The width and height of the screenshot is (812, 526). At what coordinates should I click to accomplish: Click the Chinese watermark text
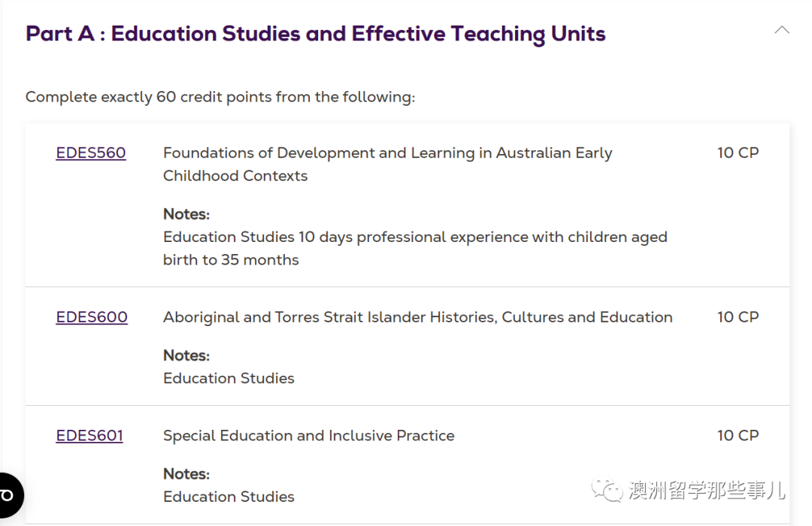tap(706, 490)
